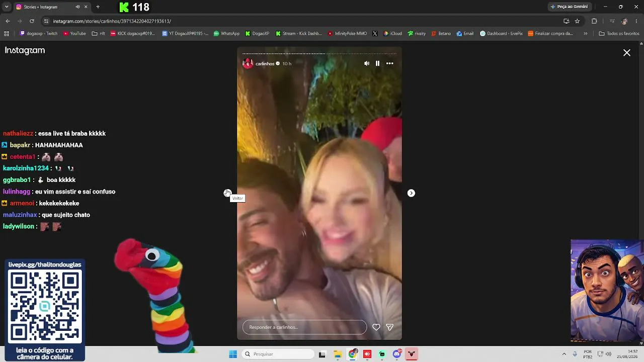Switch to Chrome on the taskbar
This screenshot has height=362, width=644.
click(352, 354)
